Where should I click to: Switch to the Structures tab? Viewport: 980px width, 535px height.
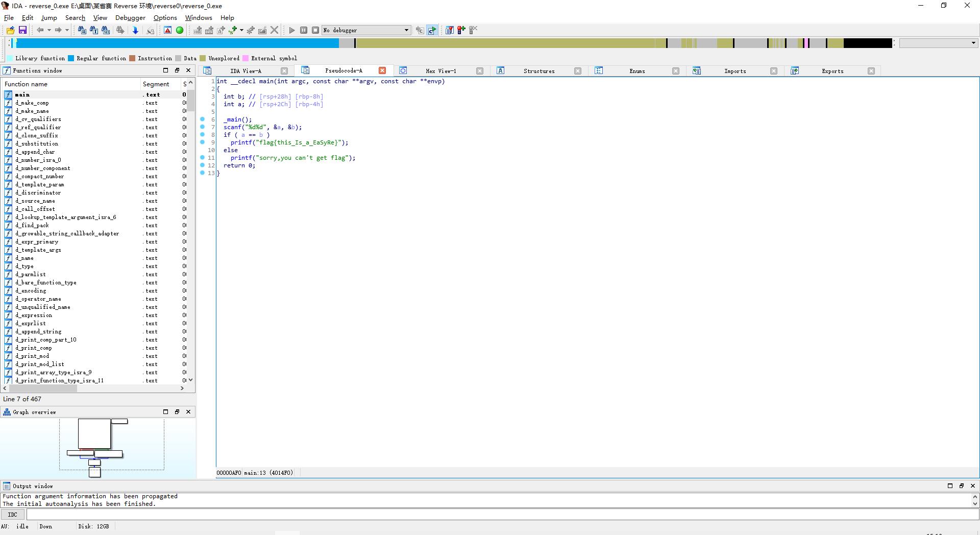(x=539, y=71)
